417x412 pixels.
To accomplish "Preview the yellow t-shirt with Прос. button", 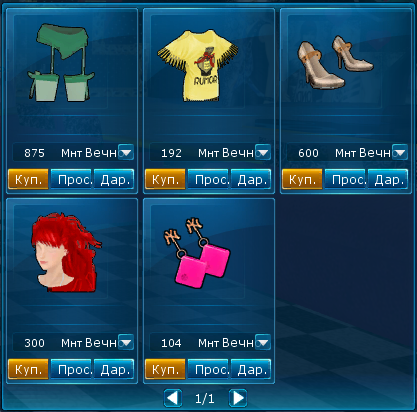I will (x=209, y=179).
